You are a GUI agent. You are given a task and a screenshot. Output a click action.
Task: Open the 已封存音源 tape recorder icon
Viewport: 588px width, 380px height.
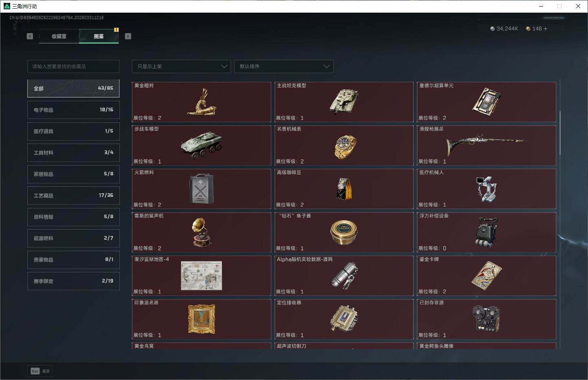(486, 319)
